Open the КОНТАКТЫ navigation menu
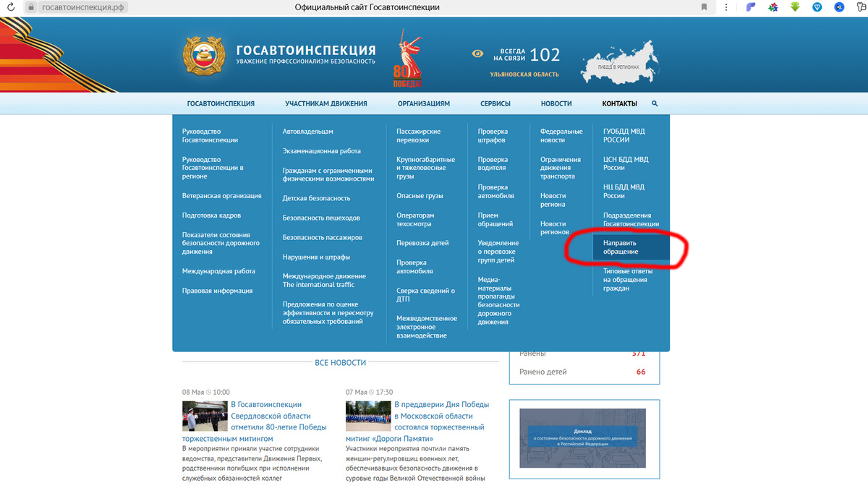The width and height of the screenshot is (868, 488). (x=620, y=103)
